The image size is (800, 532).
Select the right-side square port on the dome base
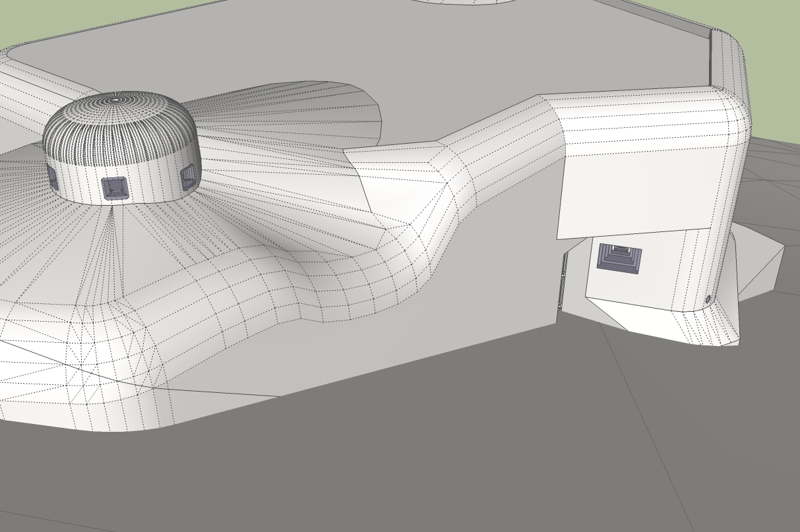point(187,177)
